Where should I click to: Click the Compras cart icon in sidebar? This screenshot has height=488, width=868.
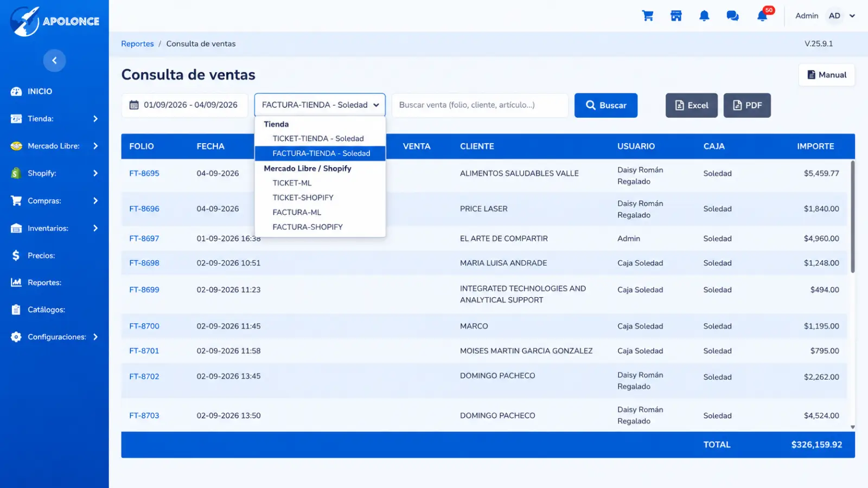pos(16,201)
